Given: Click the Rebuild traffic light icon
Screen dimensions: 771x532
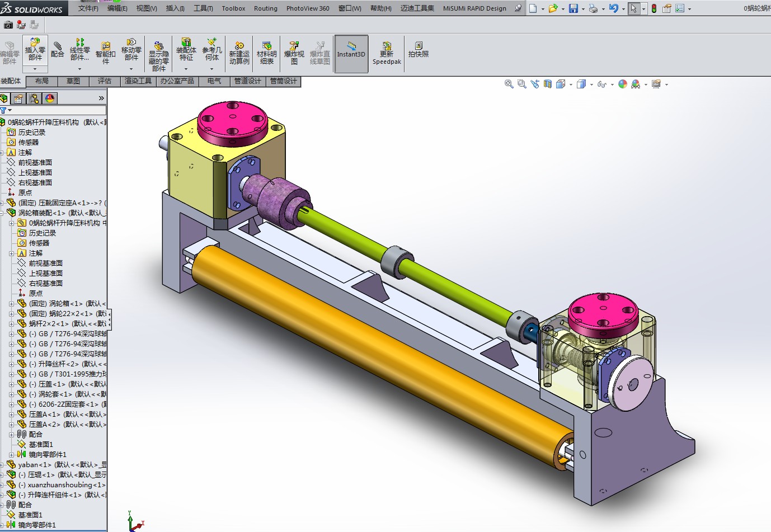Looking at the screenshot, I should pos(654,8).
